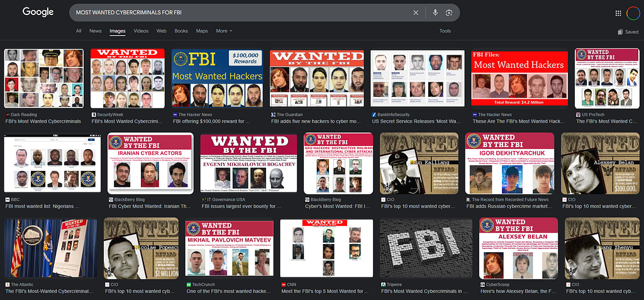Open the Huang Zhenyu wanted thumbnail
Image resolution: width=644 pixels, height=300 pixels.
click(602, 248)
